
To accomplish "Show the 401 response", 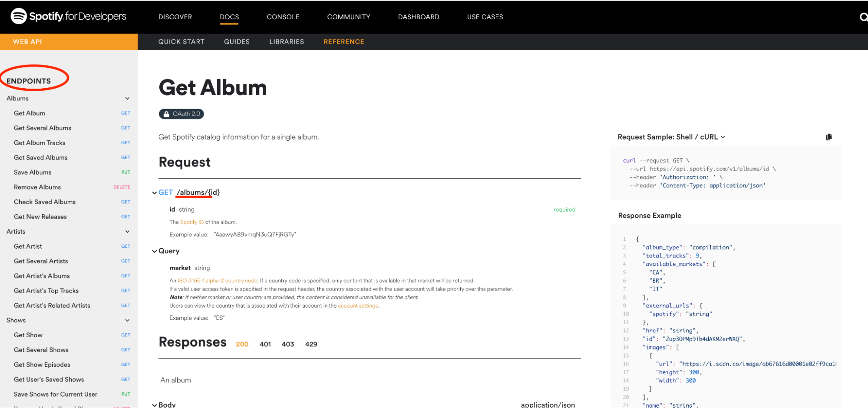I will point(265,344).
